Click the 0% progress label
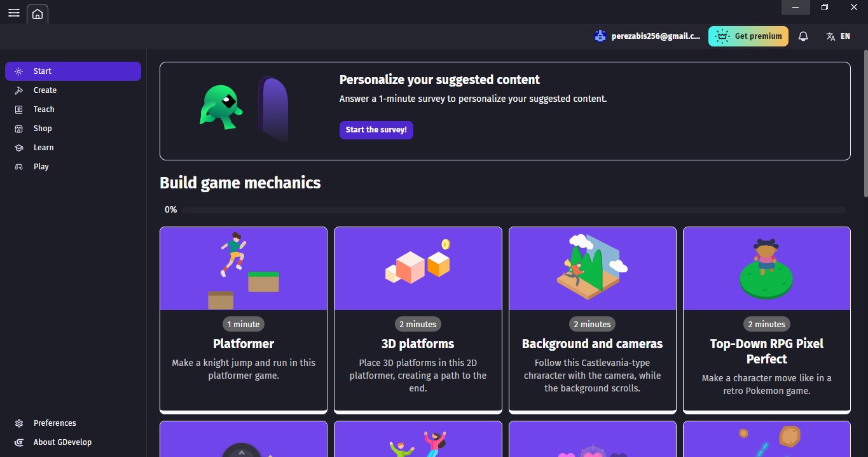Screen dimensions: 868x457 [170, 209]
